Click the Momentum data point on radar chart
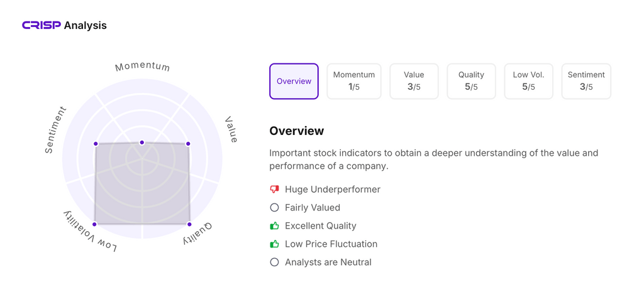The image size is (644, 292). point(142,143)
